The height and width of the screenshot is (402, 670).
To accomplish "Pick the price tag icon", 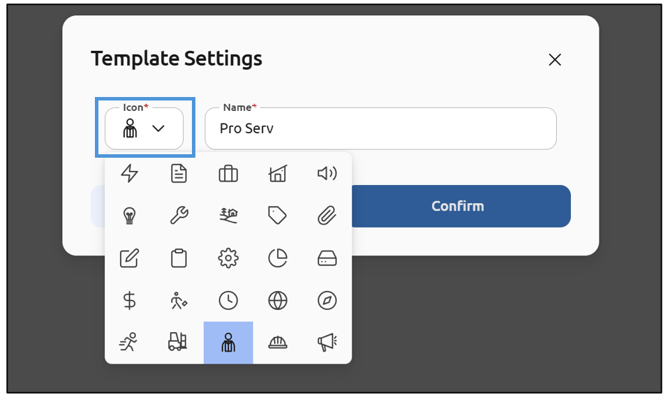I will tap(277, 216).
